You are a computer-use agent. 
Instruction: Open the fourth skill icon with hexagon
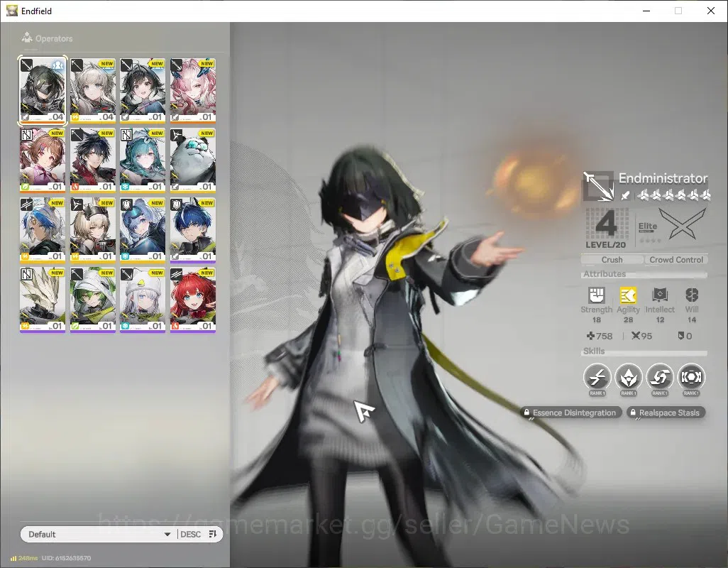(x=691, y=377)
